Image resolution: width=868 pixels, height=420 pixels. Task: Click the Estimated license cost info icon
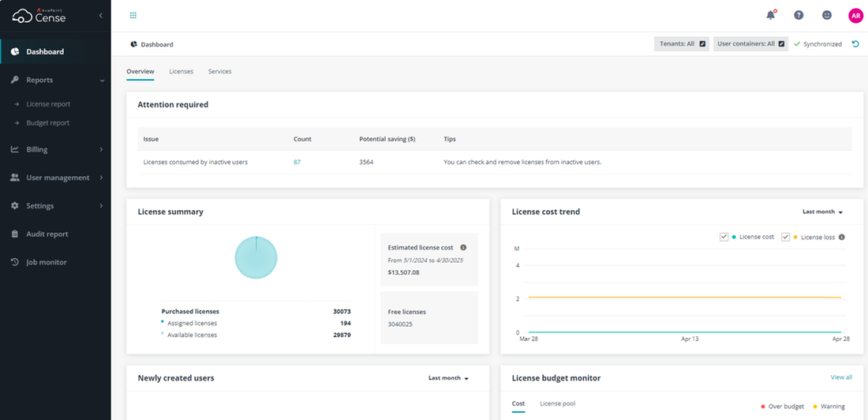coord(463,248)
